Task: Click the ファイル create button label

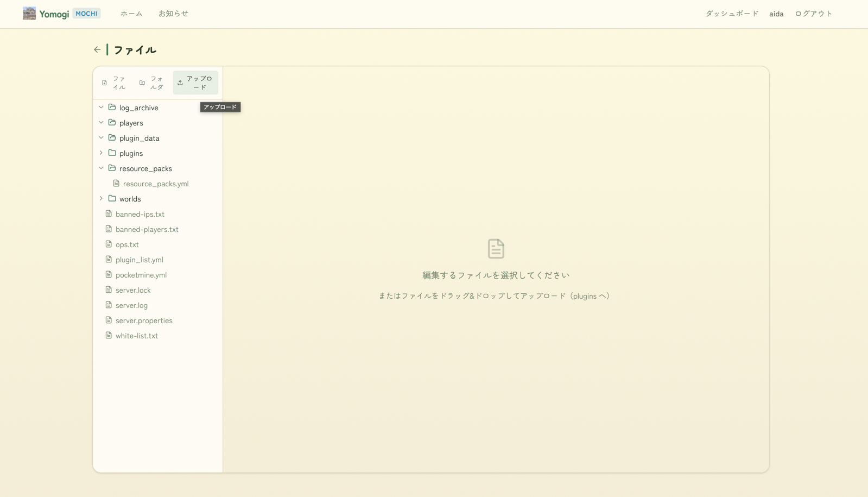Action: coord(119,83)
